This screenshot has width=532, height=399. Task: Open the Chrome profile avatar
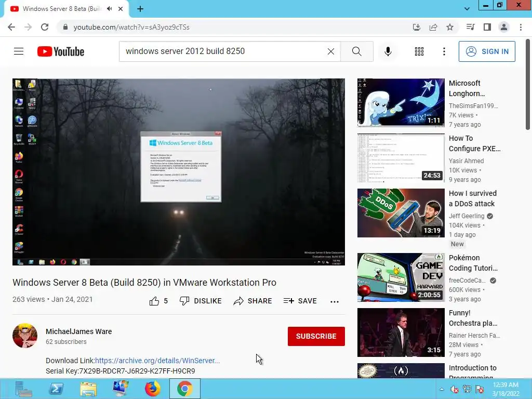pyautogui.click(x=504, y=27)
